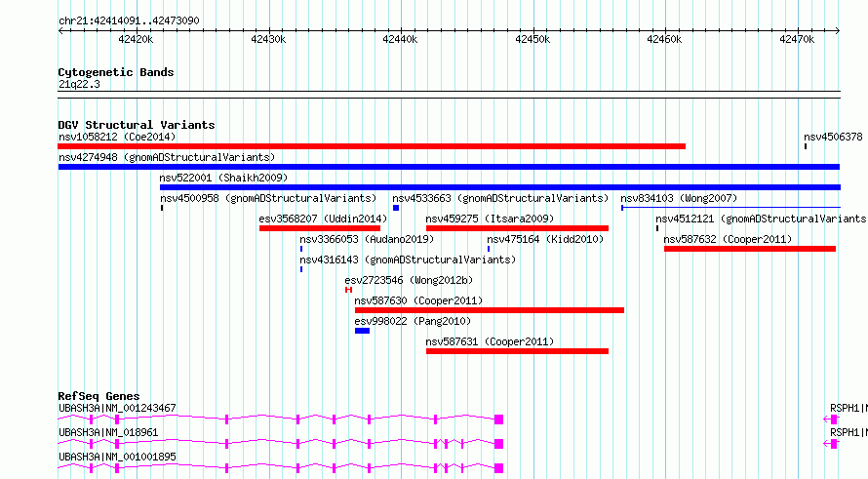Click the nsv587631 (Cooper2011) red bar
This screenshot has height=479, width=868.
pyautogui.click(x=517, y=351)
